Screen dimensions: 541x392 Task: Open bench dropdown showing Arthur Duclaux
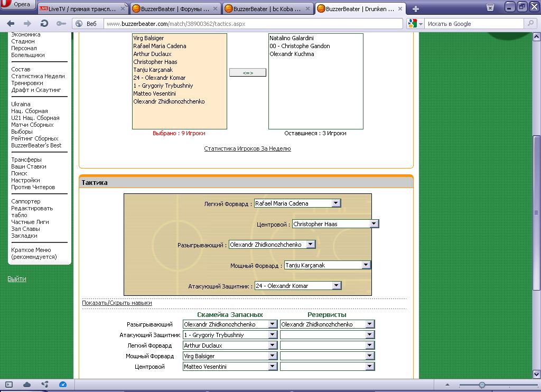point(230,346)
